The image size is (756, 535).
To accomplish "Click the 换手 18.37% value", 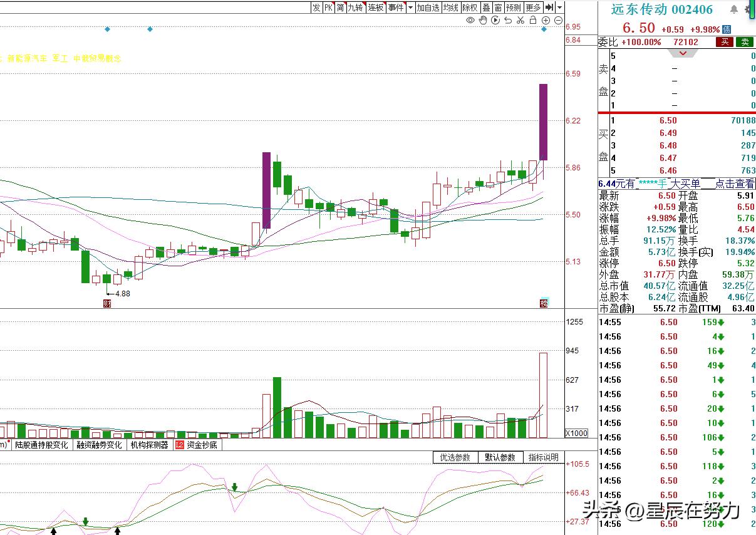I will click(x=740, y=241).
